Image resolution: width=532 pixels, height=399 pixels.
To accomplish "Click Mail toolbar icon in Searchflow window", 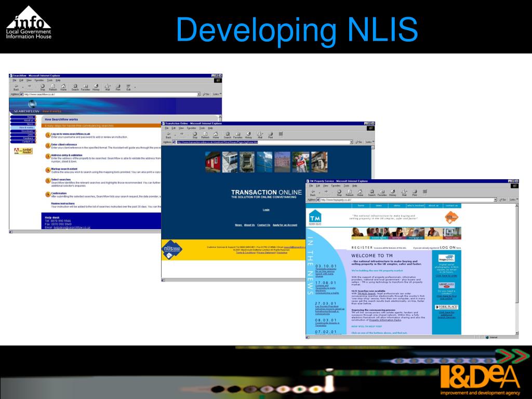I will pos(107,87).
